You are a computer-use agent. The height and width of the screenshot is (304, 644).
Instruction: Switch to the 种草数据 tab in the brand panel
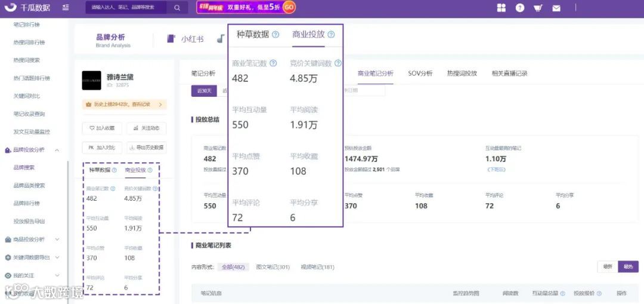click(x=100, y=170)
